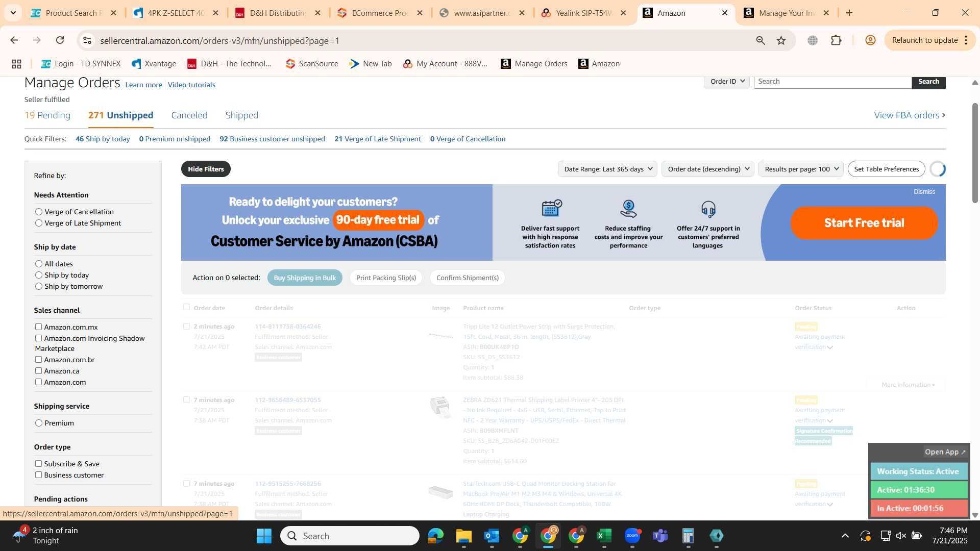Select Verge of Cancellation radio button

click(39, 212)
